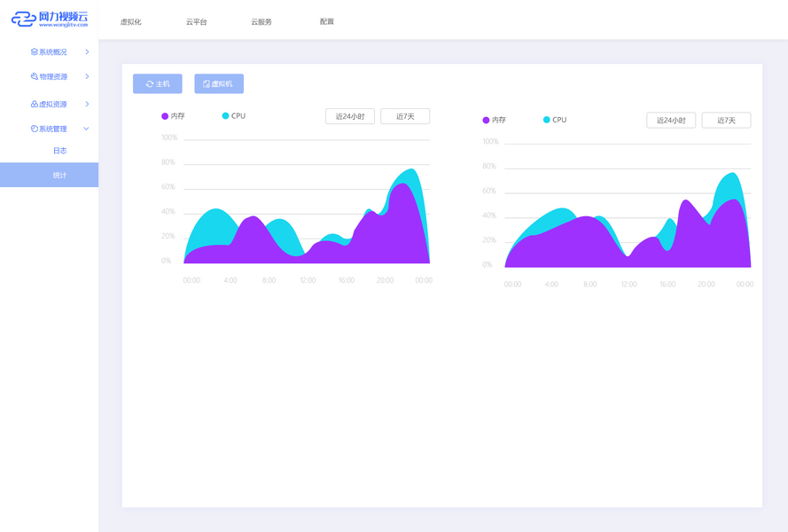Toggle 内存 legend on left chart

coord(173,116)
